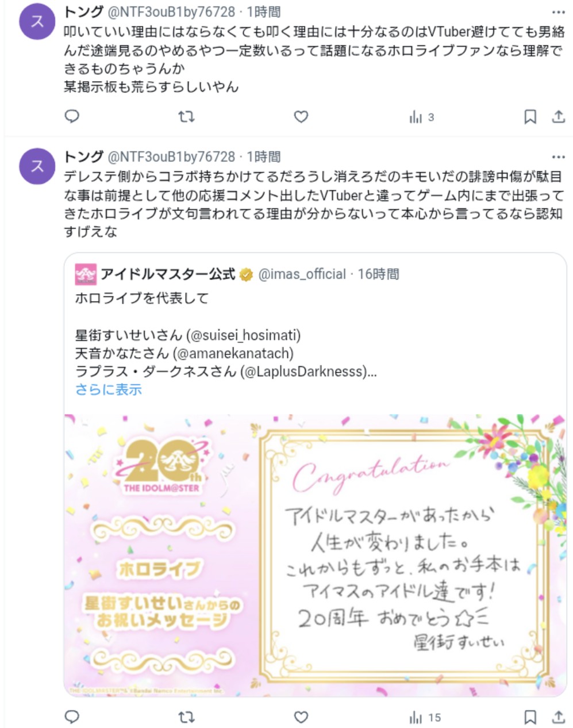Bookmark the second tweet
573x728 pixels.
(x=530, y=717)
